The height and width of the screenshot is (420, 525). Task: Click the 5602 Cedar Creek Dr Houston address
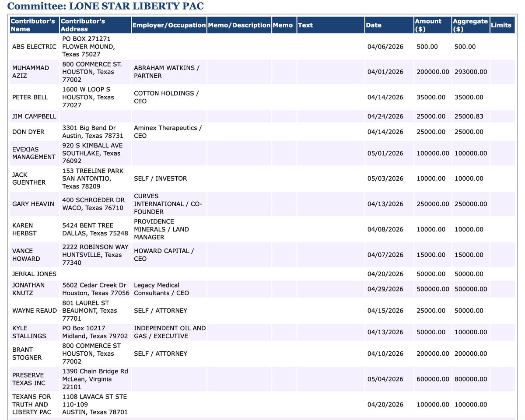(96, 289)
